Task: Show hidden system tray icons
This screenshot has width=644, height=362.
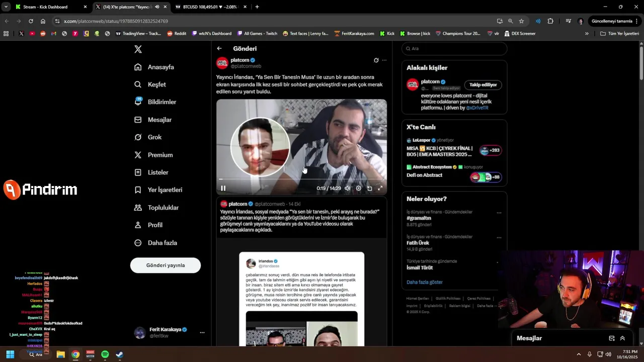Action: [x=579, y=354]
